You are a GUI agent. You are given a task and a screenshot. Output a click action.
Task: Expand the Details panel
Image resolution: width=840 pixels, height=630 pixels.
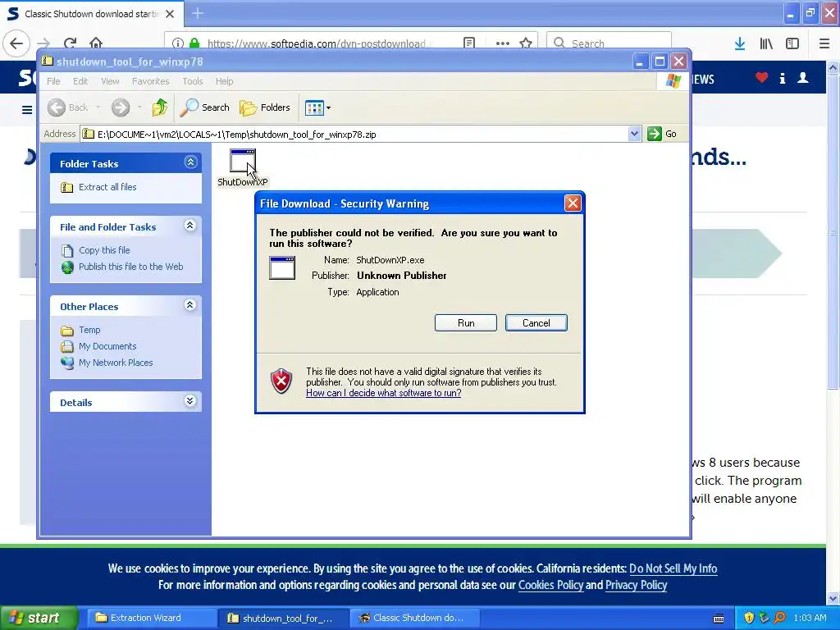(x=190, y=401)
